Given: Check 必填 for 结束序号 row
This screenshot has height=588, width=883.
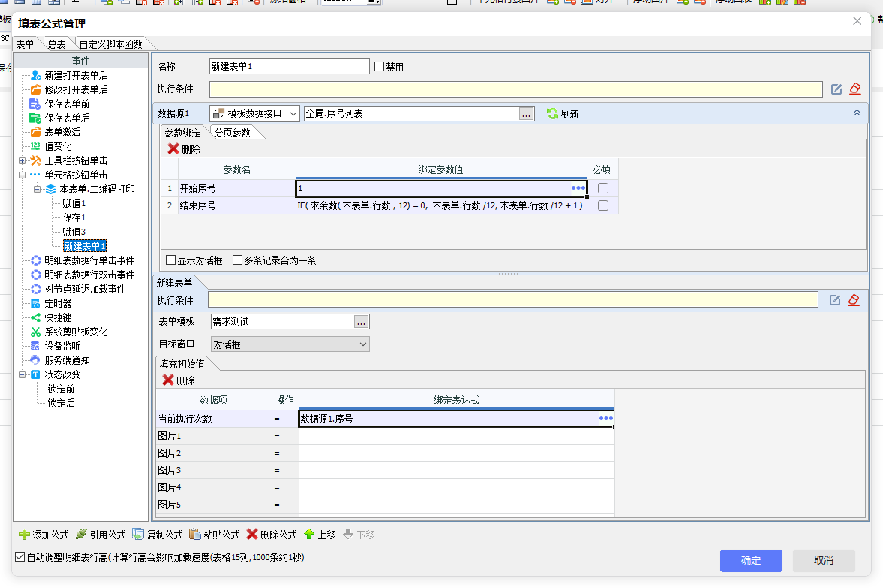Looking at the screenshot, I should pyautogui.click(x=602, y=205).
